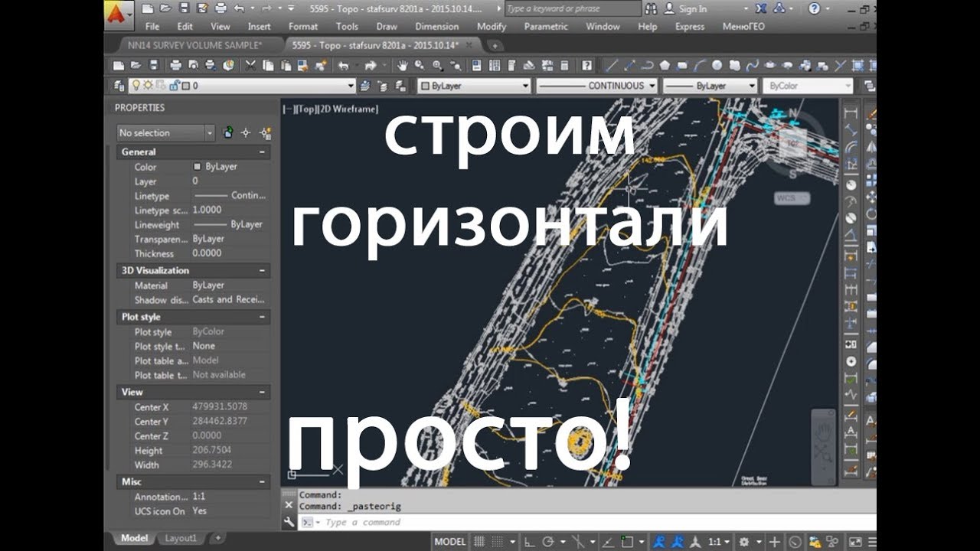Viewport: 980px width, 551px height.
Task: Toggle grid display in status bar
Action: [x=479, y=542]
